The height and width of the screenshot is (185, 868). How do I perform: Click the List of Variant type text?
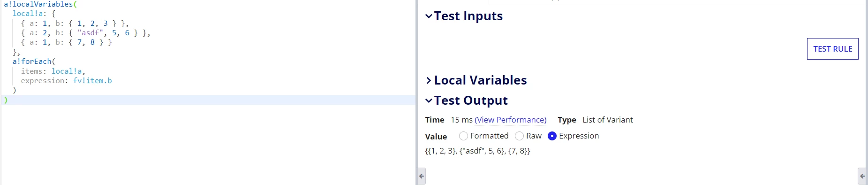(x=607, y=120)
